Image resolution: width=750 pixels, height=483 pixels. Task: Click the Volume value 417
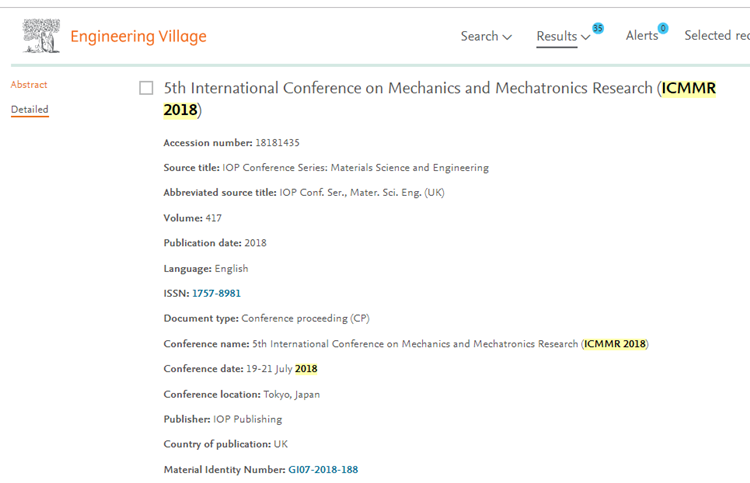[x=213, y=218]
